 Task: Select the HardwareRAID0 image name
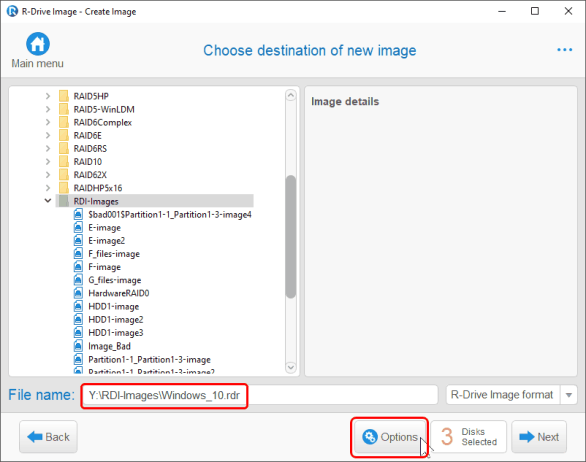(118, 293)
